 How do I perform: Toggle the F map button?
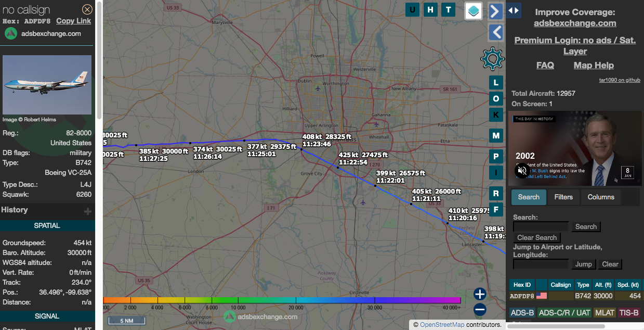point(496,210)
